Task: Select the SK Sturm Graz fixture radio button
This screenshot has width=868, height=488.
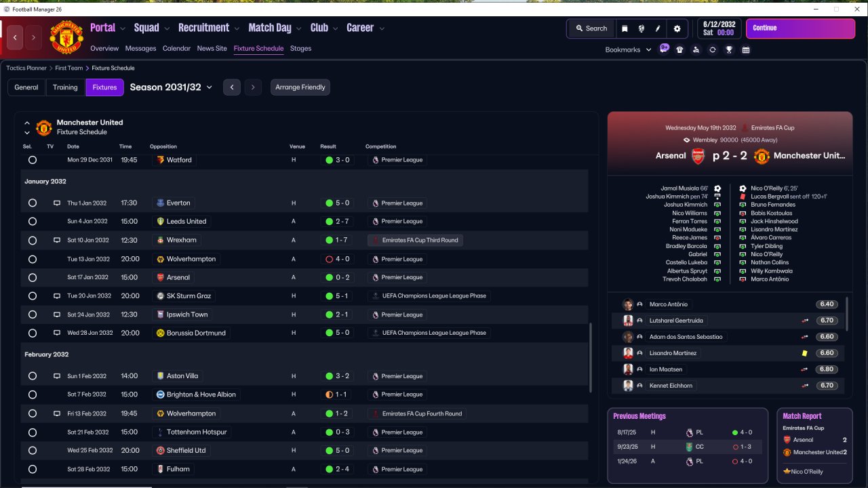Action: coord(33,296)
